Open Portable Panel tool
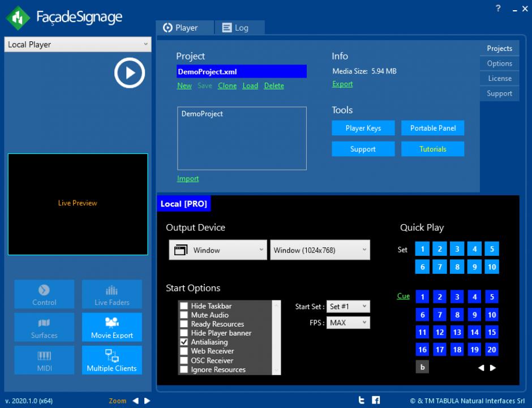The image size is (532, 408). click(432, 128)
